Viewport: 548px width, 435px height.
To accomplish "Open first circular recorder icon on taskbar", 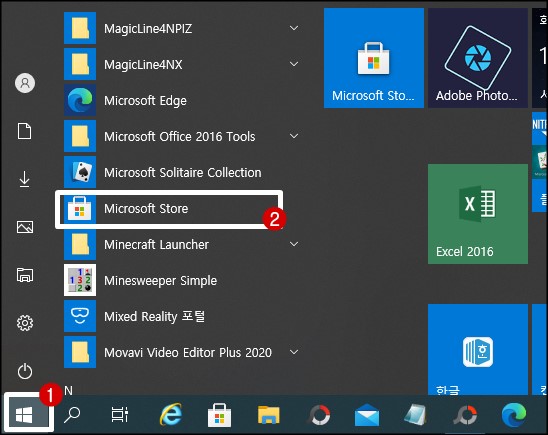I will pos(318,415).
